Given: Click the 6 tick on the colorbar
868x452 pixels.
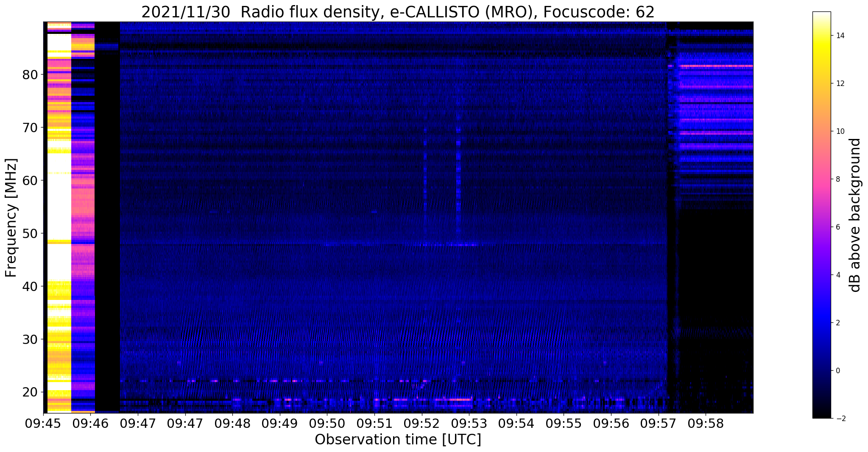Looking at the screenshot, I should coord(838,227).
